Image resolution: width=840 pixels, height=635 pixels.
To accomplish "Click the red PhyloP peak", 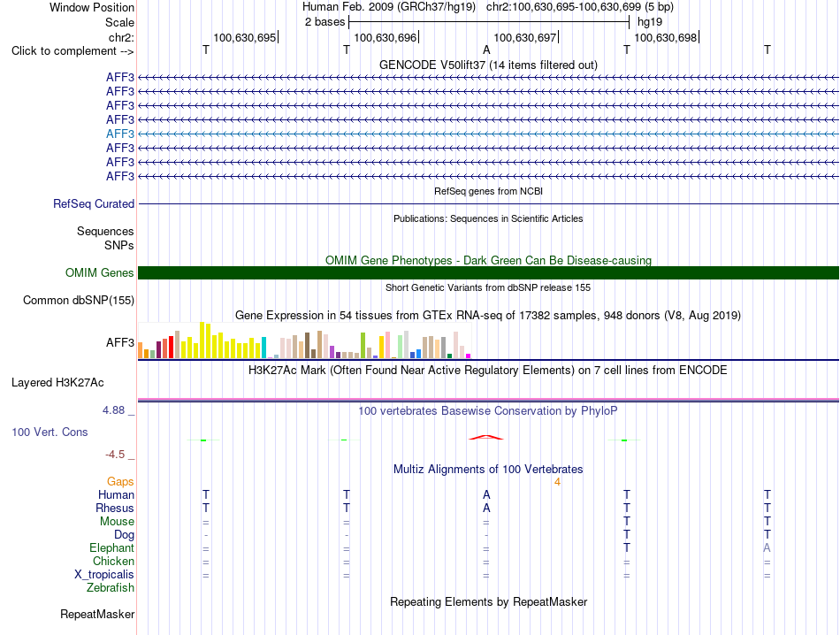I will [486, 437].
